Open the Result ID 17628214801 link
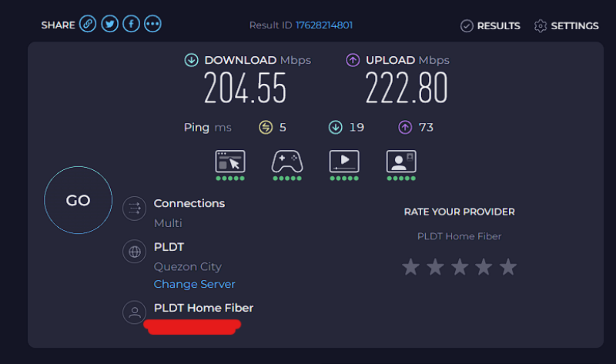This screenshot has width=616, height=364. (324, 25)
